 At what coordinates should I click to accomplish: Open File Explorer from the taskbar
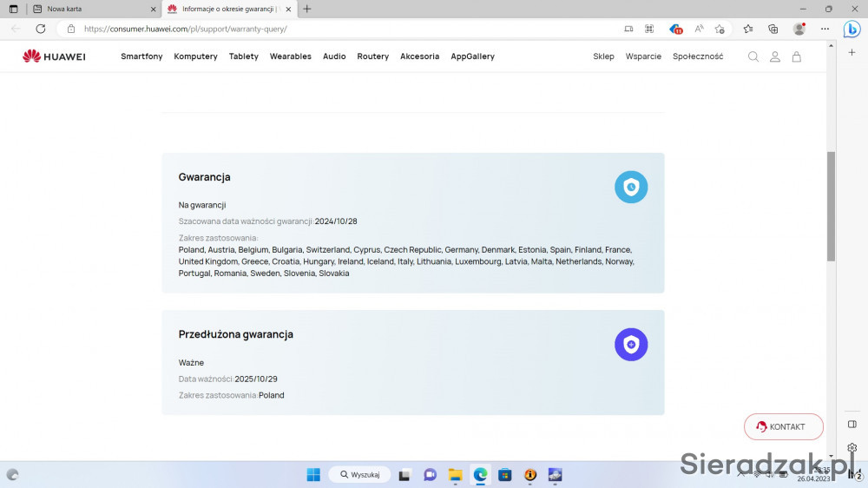click(455, 475)
